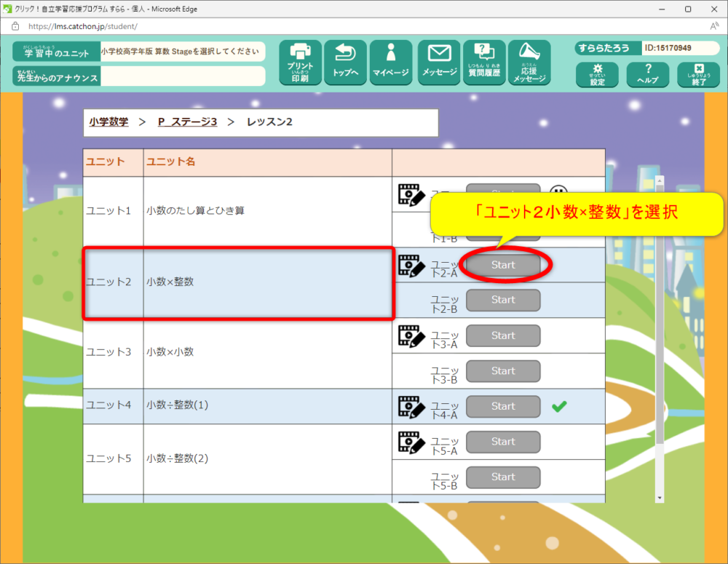Click the video-pencil icon for ユニット3-A
The width and height of the screenshot is (728, 564).
coord(411,336)
